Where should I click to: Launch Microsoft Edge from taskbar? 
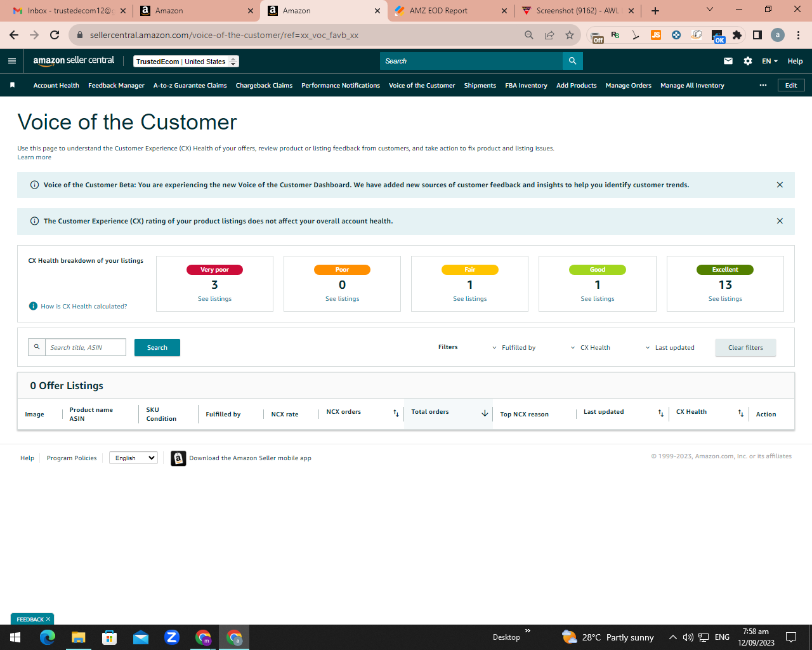pos(48,637)
